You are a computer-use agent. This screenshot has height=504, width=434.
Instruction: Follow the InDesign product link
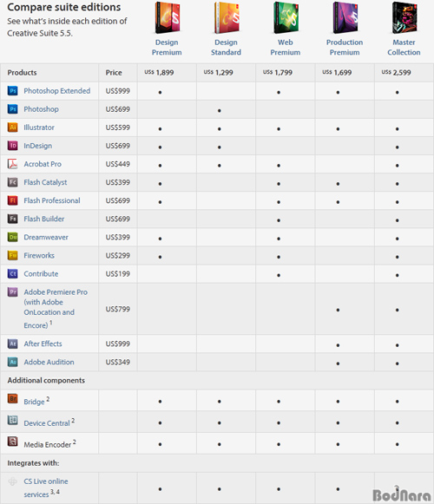37,146
